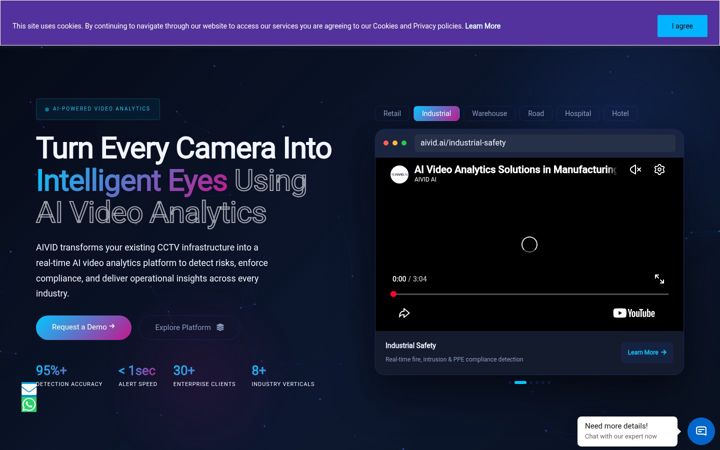Unmute the video with speaker icon

[x=636, y=170]
